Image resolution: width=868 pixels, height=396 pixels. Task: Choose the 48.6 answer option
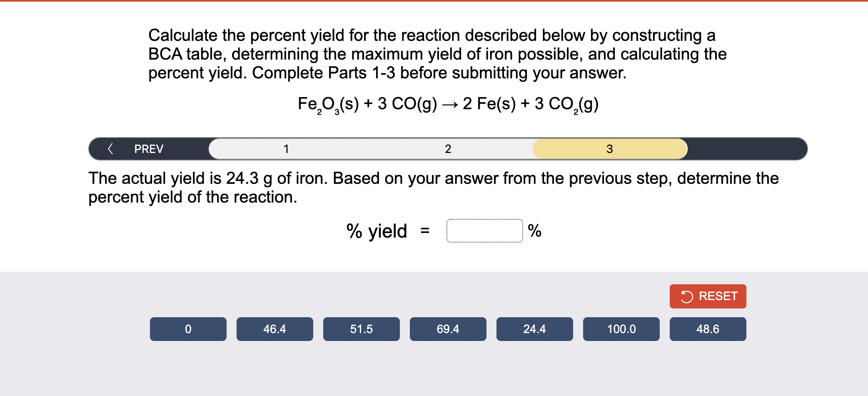coord(708,329)
